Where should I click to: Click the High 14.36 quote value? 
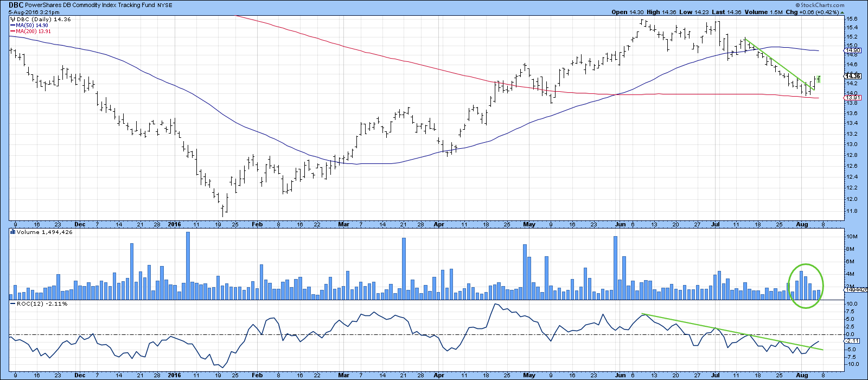661,12
